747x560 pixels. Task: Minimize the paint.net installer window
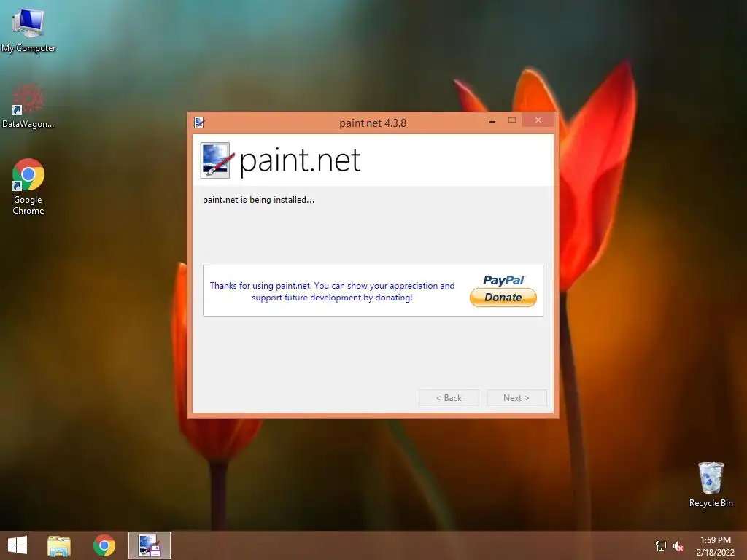coord(492,121)
